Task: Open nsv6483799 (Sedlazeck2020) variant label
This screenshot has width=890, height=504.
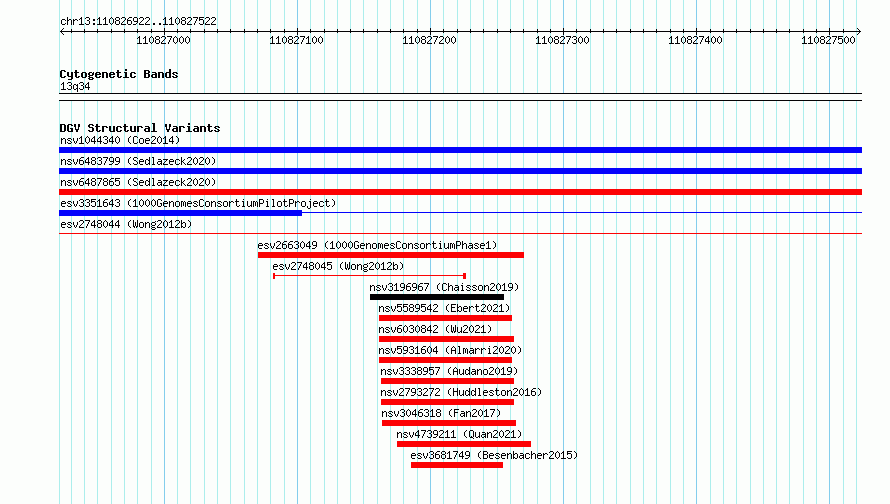Action: tap(138, 161)
